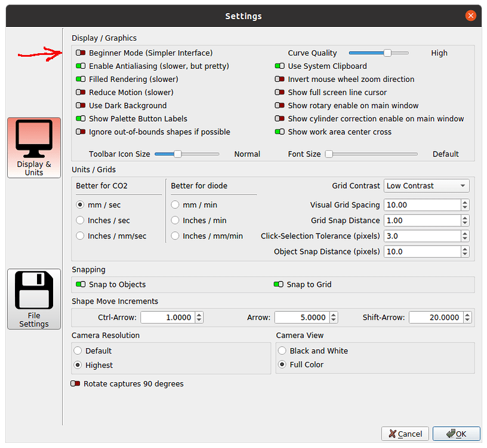Select Inches / mm/sec units

click(80, 236)
